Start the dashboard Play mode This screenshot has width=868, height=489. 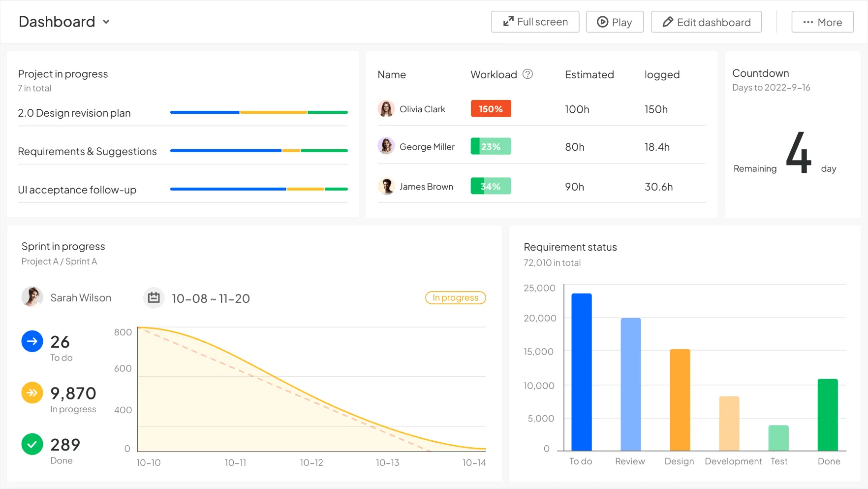tap(615, 22)
